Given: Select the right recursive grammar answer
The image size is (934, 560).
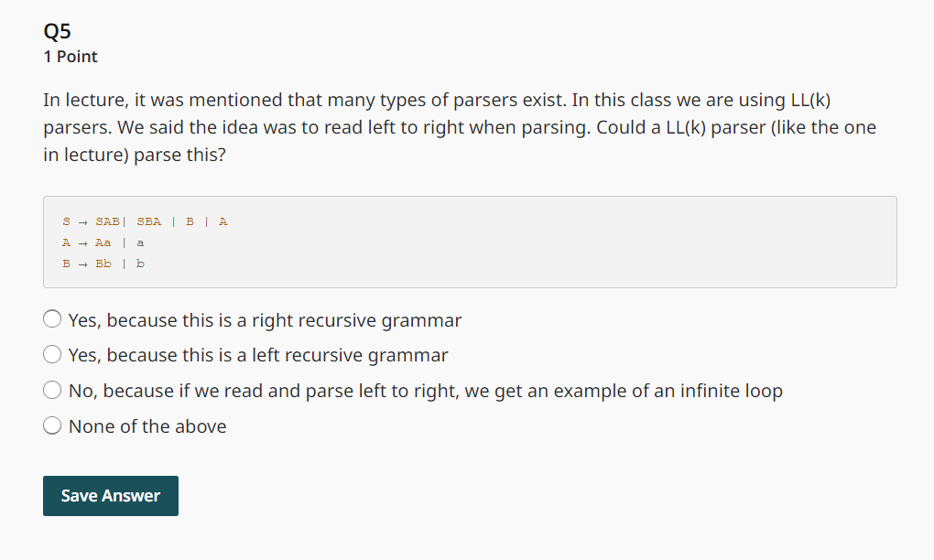Looking at the screenshot, I should coord(52,318).
